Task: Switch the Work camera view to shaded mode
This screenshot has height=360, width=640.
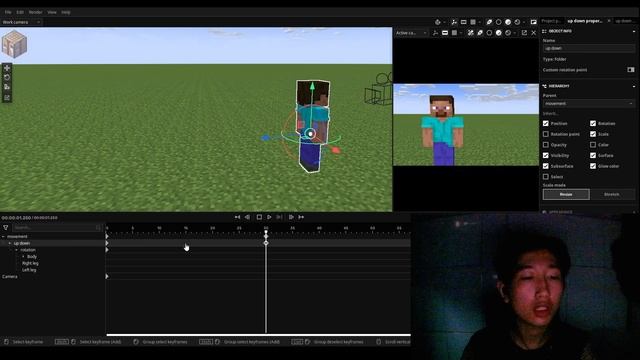Action: point(508,22)
